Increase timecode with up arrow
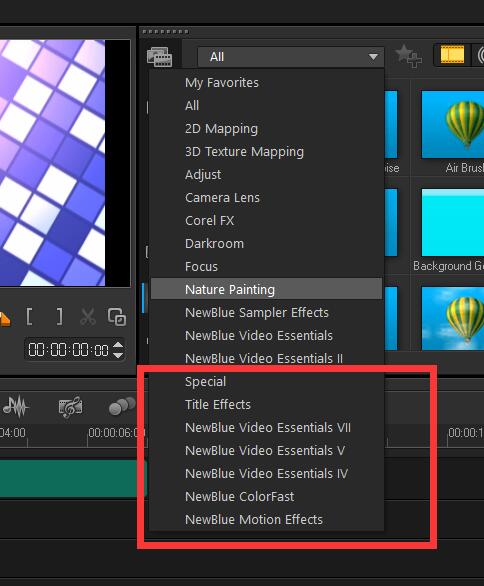This screenshot has height=586, width=484. tap(118, 345)
